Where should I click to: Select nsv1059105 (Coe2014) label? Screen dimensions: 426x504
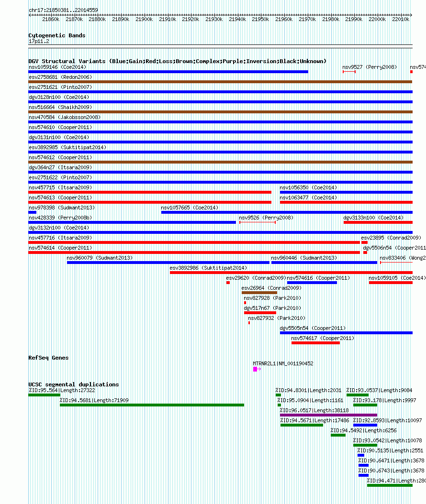397,278
